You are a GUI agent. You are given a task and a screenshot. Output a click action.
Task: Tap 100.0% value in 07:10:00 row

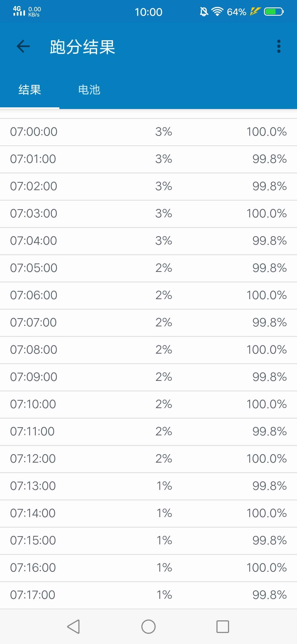point(266,404)
